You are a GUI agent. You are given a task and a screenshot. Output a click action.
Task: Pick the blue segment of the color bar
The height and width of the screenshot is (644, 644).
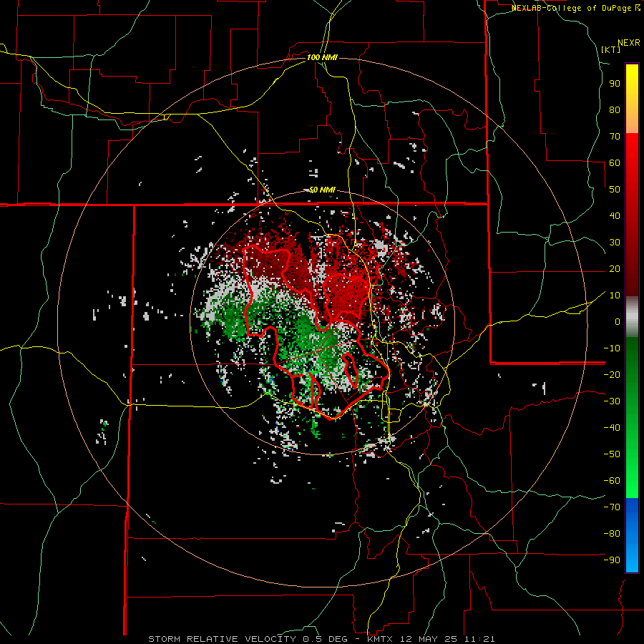632,535
